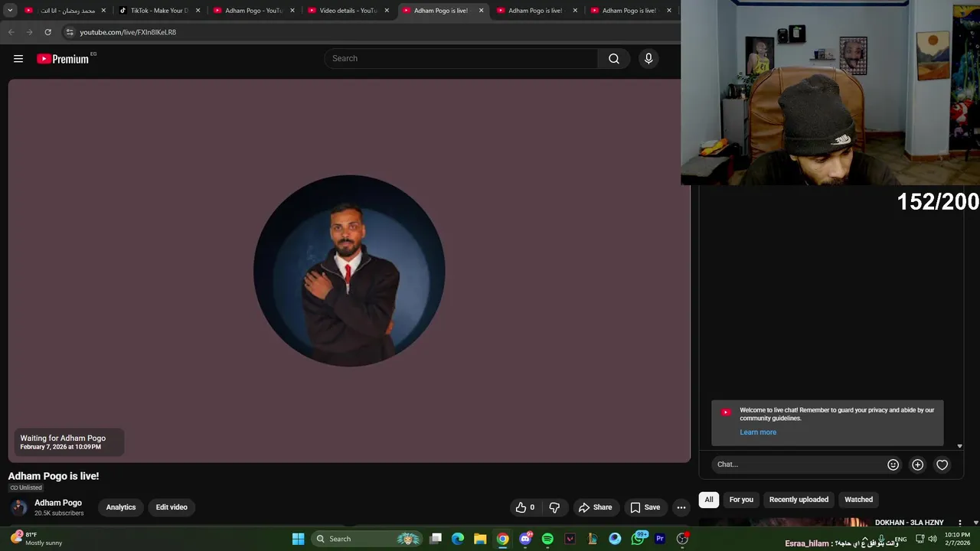Click 'Unlisted' visibility label
The width and height of the screenshot is (980, 551).
point(26,487)
